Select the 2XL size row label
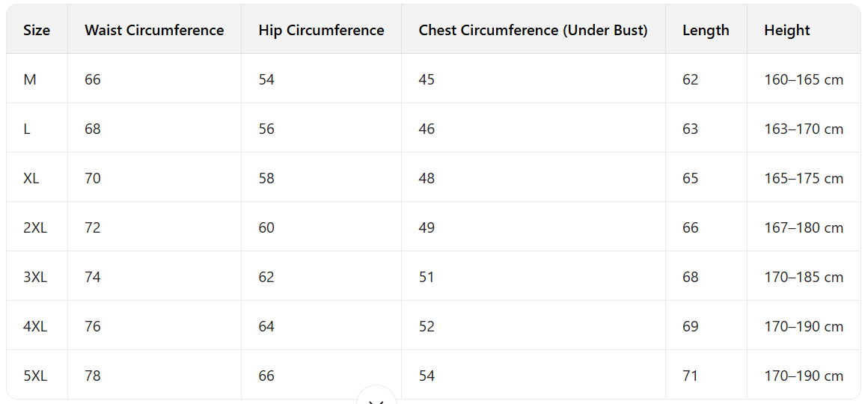This screenshot has width=868, height=404. pos(35,227)
